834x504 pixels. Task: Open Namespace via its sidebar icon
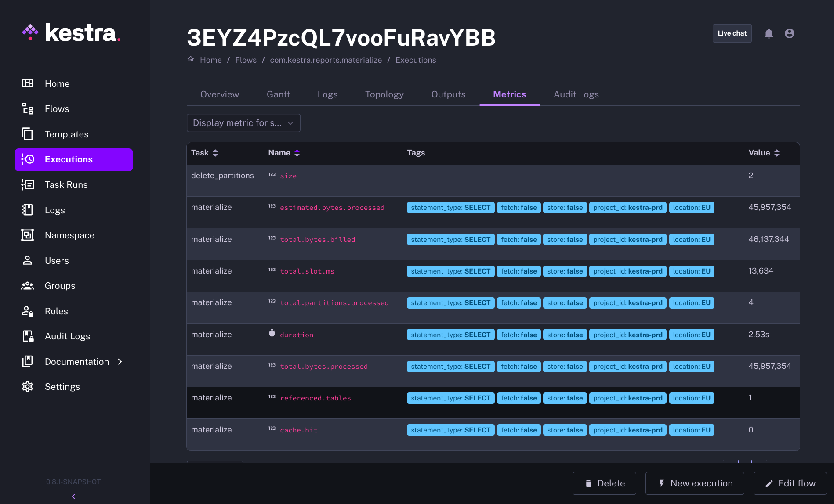pos(28,235)
